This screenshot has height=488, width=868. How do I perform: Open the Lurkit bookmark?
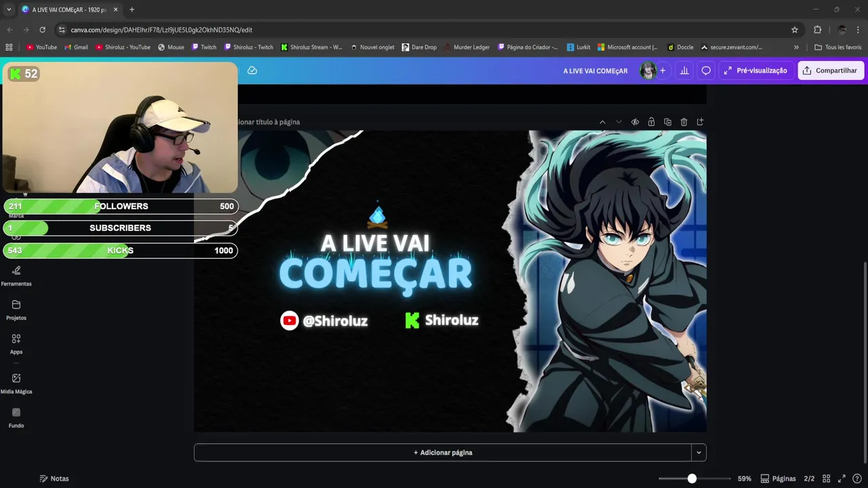pyautogui.click(x=578, y=47)
